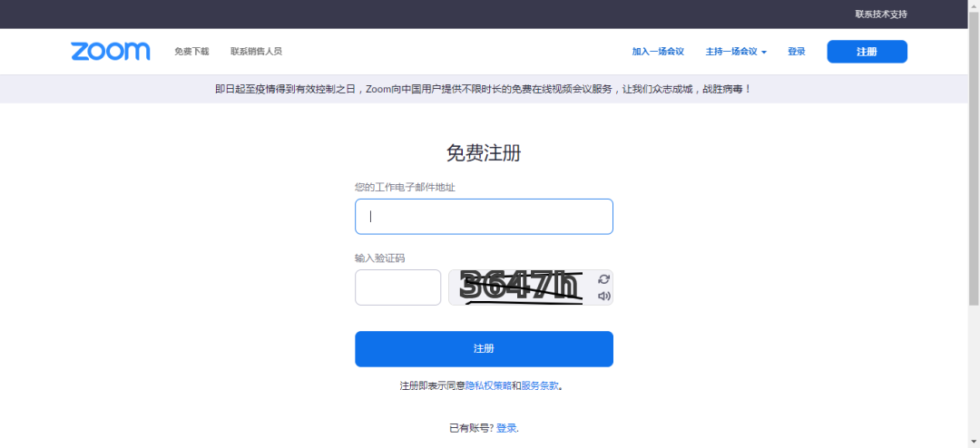Click 加入一场会议 link
Image resolution: width=980 pixels, height=448 pixels.
click(x=658, y=51)
